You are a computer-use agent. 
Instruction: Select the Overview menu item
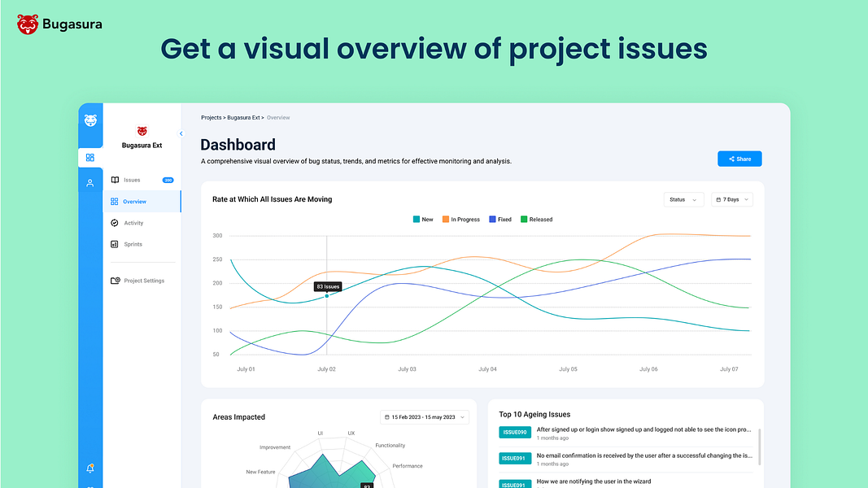[x=142, y=202]
